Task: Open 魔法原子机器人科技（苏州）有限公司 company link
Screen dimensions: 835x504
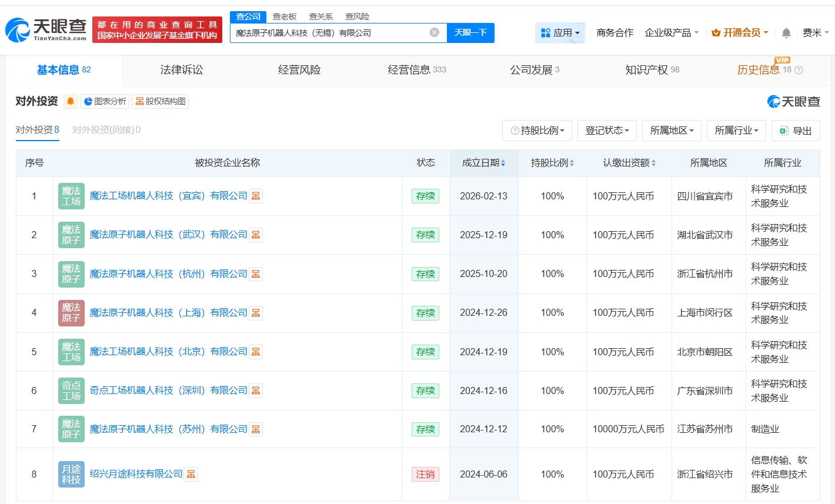Action: (168, 429)
